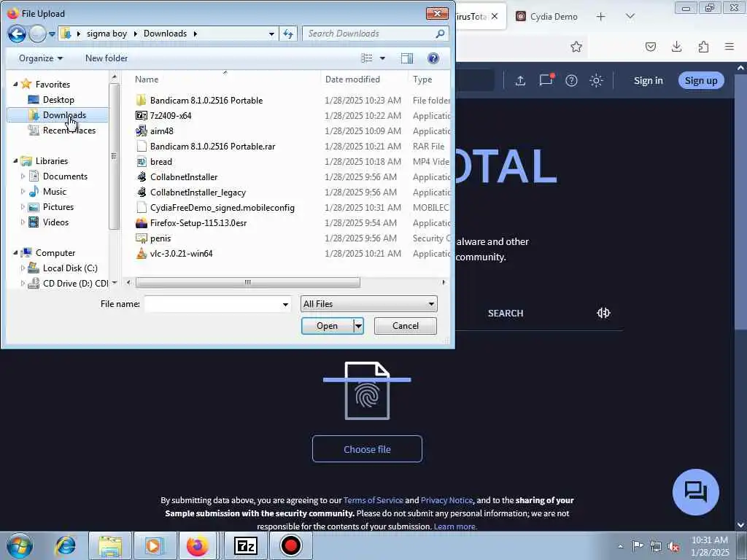Click VirusTotal upload arrow icon in header
The image size is (747, 560).
point(520,80)
